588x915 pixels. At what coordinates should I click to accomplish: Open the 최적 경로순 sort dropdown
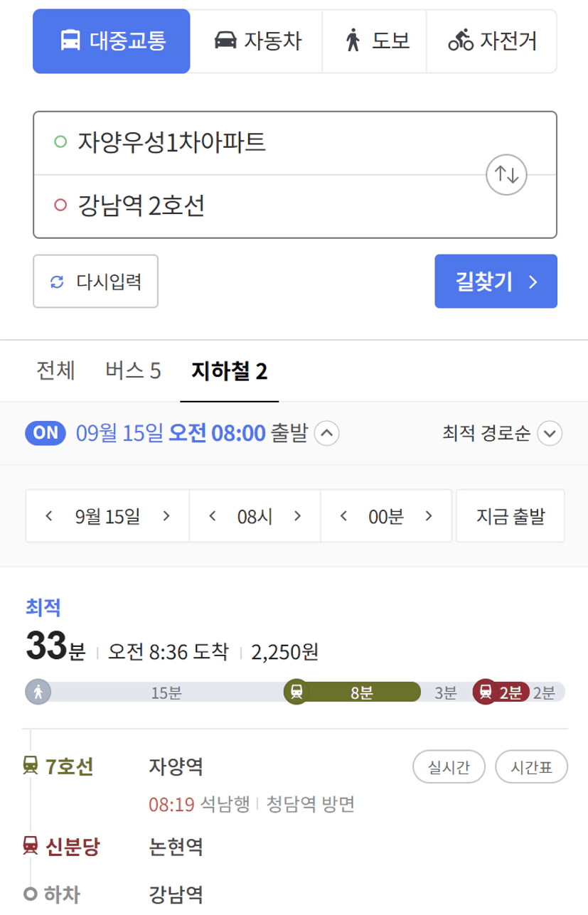pyautogui.click(x=550, y=433)
